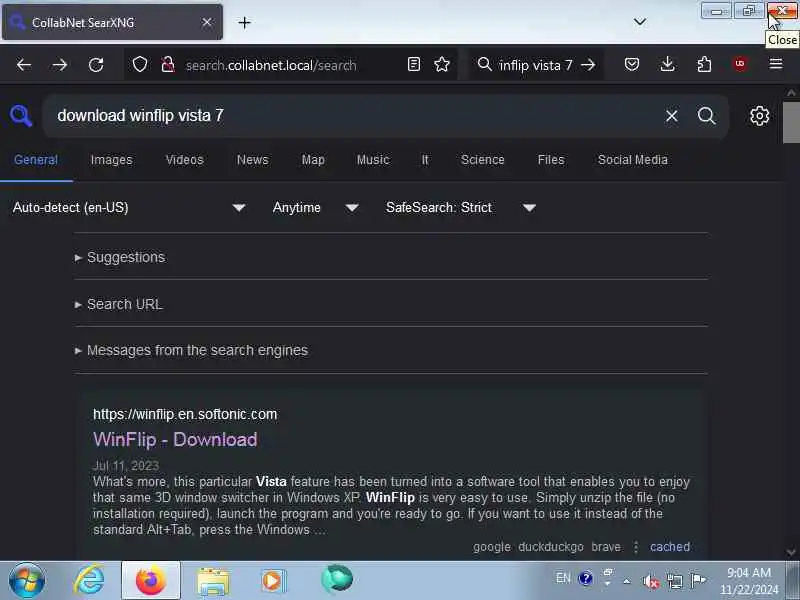Show site security padlock info

[x=168, y=65]
